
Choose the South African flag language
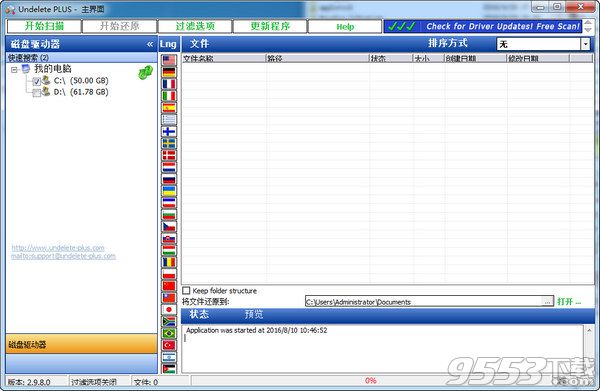pos(169,321)
